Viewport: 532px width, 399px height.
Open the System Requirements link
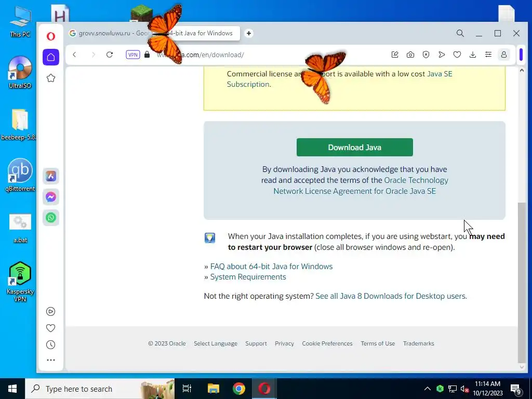coord(248,277)
